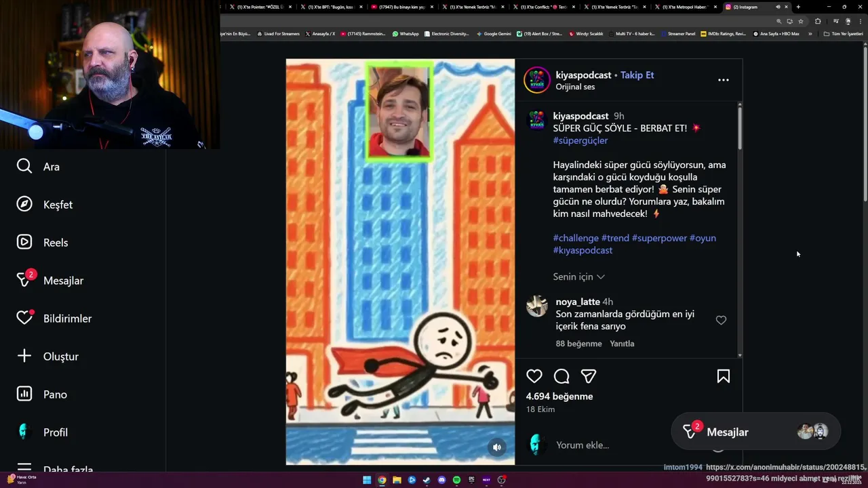
Task: Open Pano dashboard
Action: pos(41,394)
